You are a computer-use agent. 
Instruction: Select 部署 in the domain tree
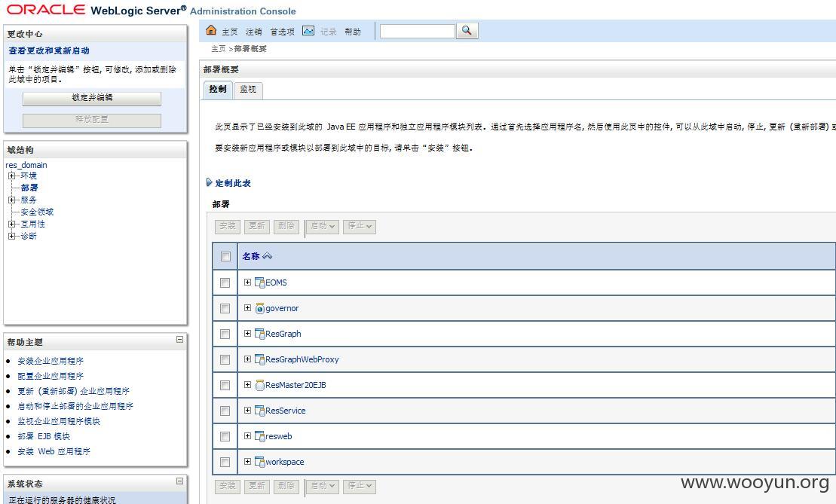point(29,188)
